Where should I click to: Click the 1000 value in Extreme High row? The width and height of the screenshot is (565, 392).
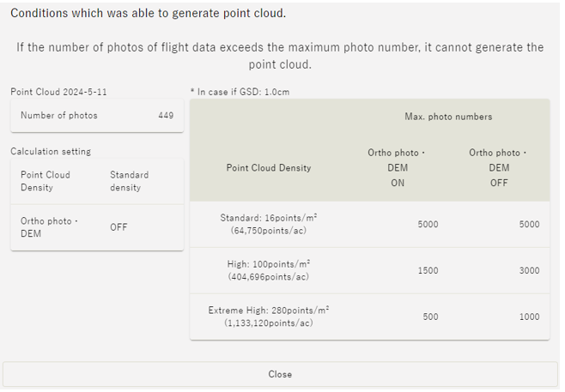[x=529, y=317]
